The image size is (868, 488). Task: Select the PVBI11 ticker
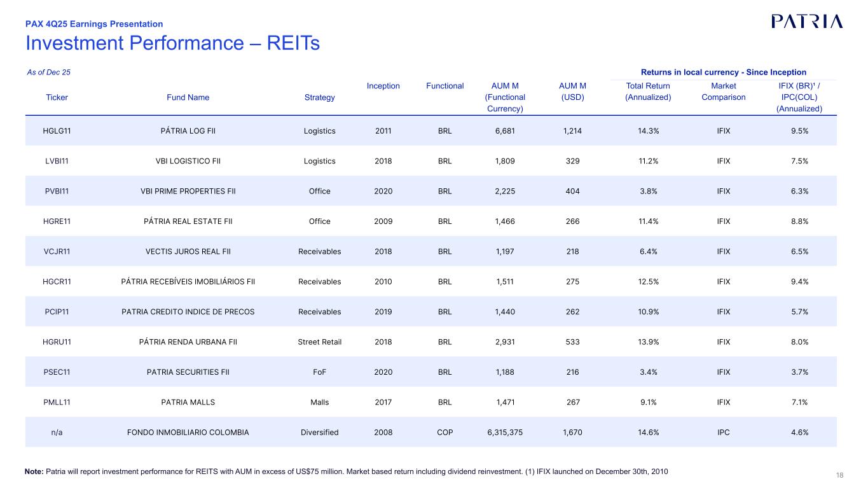tap(57, 191)
